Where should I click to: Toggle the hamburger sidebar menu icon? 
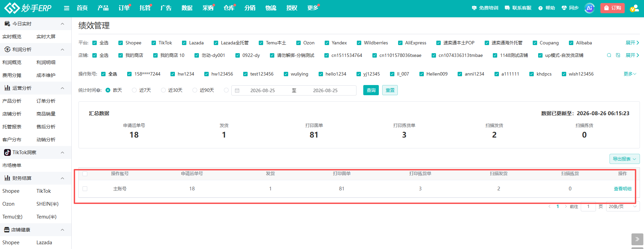tap(67, 8)
